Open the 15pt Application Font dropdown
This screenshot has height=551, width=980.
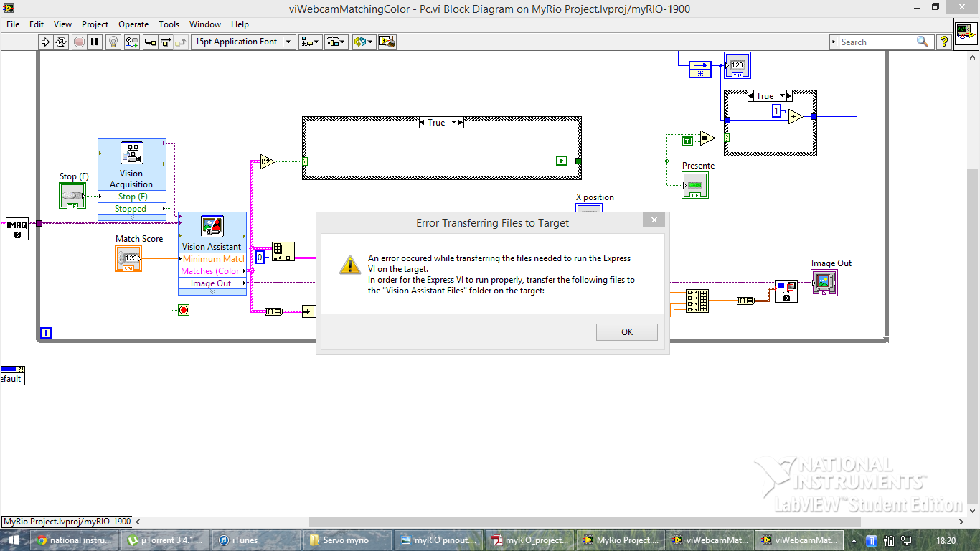(x=244, y=42)
